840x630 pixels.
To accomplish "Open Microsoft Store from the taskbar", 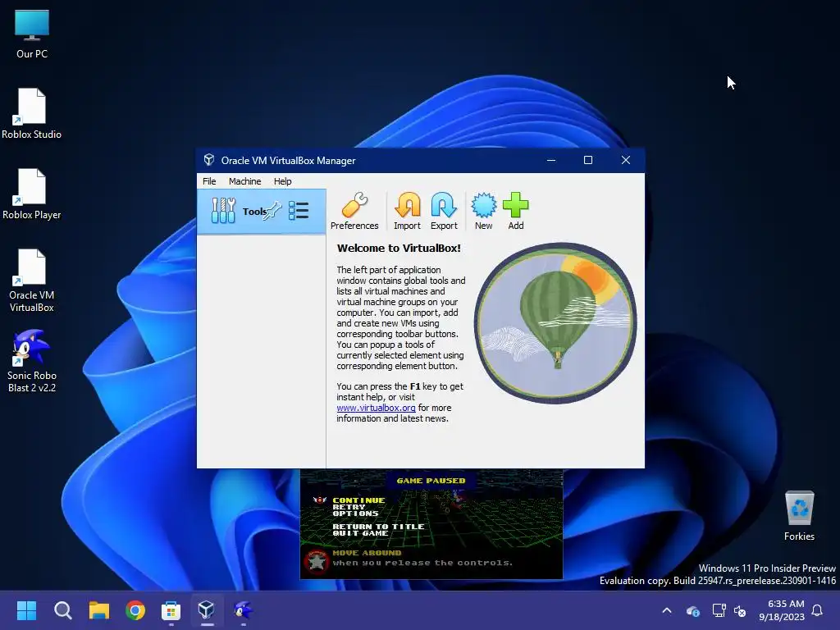I will click(x=171, y=610).
